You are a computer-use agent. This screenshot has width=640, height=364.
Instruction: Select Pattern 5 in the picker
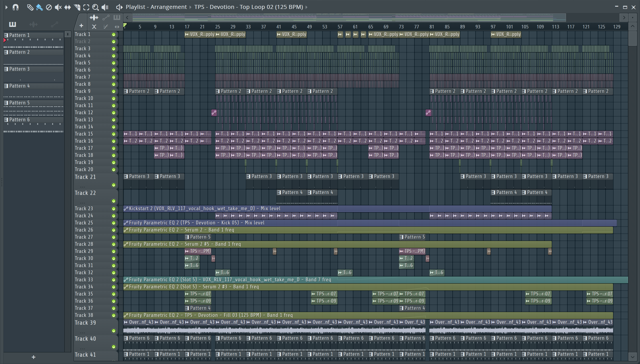34,103
